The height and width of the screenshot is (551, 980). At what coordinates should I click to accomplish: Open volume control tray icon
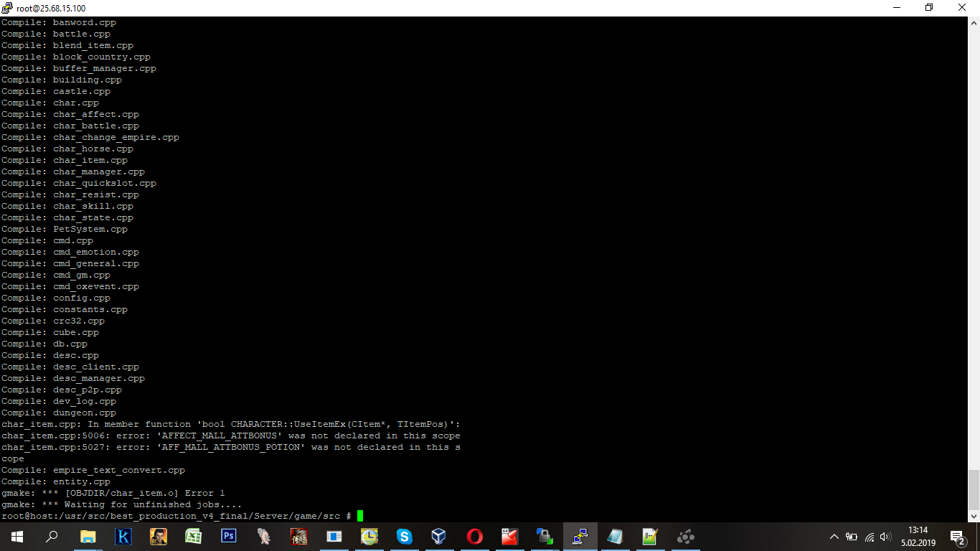pyautogui.click(x=885, y=536)
